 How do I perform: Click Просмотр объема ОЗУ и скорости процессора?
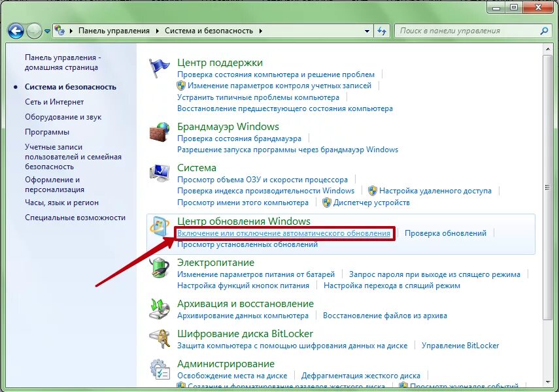tap(262, 180)
